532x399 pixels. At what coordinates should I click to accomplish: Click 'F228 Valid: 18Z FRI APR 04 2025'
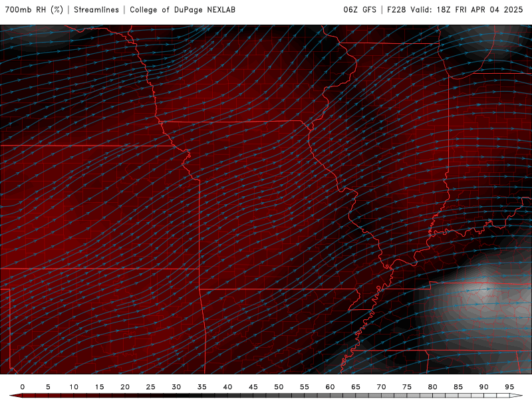[455, 9]
